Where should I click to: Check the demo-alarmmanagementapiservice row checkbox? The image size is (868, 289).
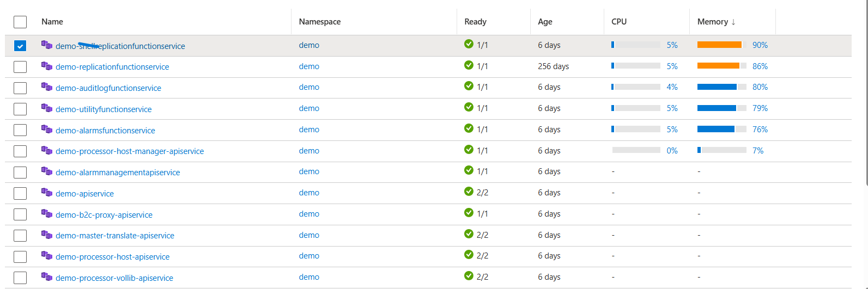(20, 172)
